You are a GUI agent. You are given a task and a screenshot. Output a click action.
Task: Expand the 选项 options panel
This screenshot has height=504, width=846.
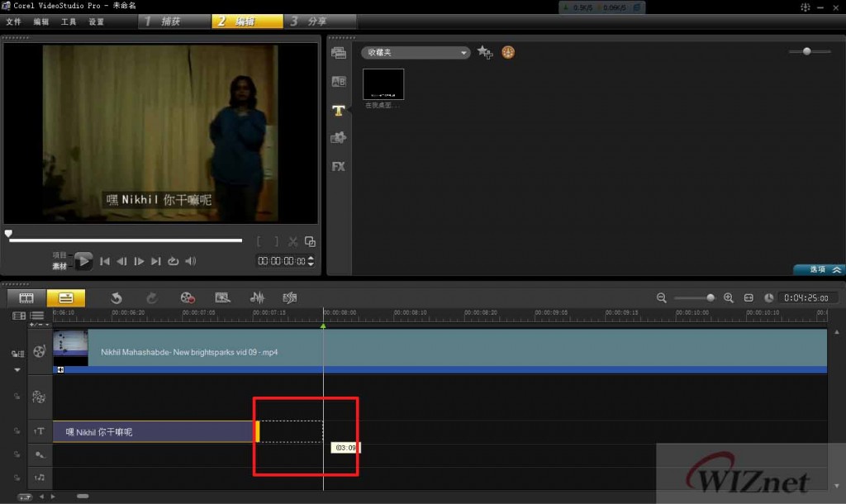coord(819,269)
